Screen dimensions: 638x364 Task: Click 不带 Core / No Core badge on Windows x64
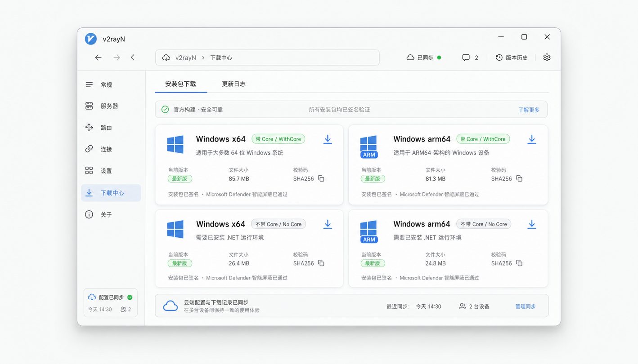279,224
